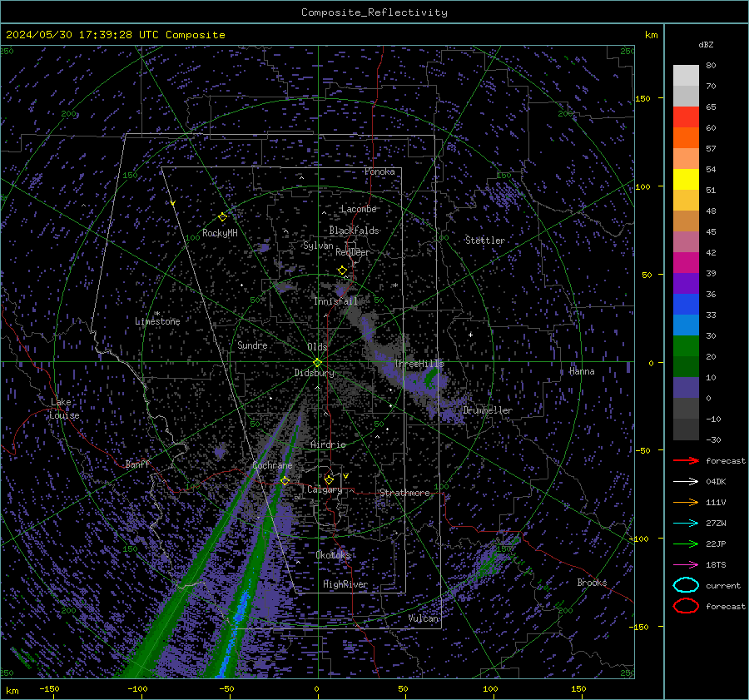Click the Stettler city label
Viewport: 749px width, 700px height.
[x=485, y=241]
